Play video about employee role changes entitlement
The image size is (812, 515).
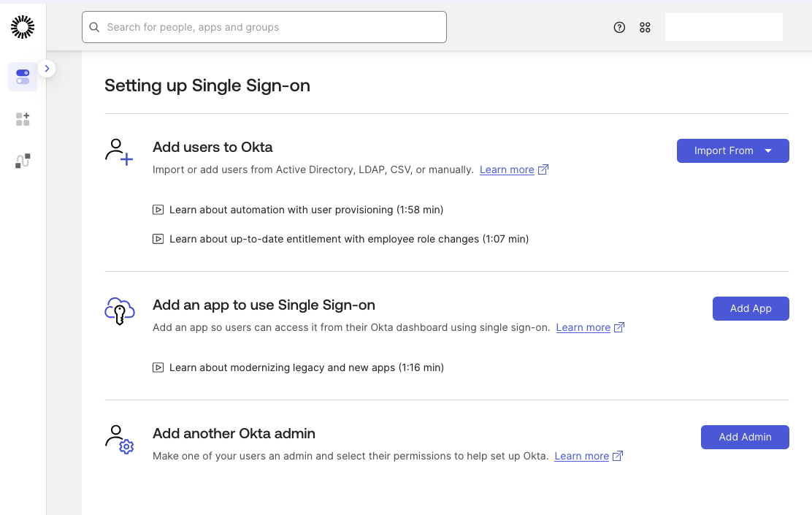point(348,239)
